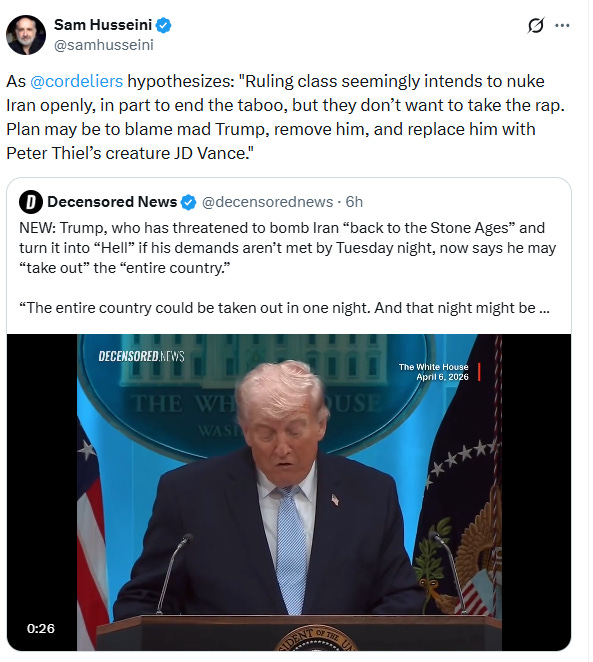Open the Decensored News account name
The width and height of the screenshot is (593, 662).
click(112, 202)
